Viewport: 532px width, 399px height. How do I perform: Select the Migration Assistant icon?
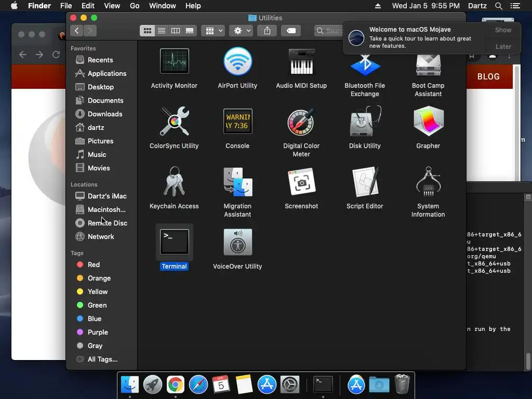pyautogui.click(x=237, y=181)
